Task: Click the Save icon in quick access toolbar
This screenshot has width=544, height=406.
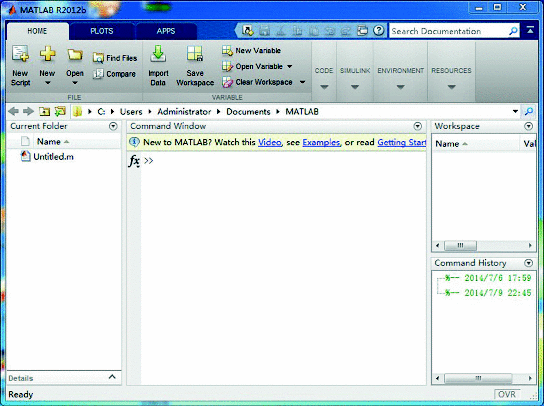Action: tap(264, 31)
